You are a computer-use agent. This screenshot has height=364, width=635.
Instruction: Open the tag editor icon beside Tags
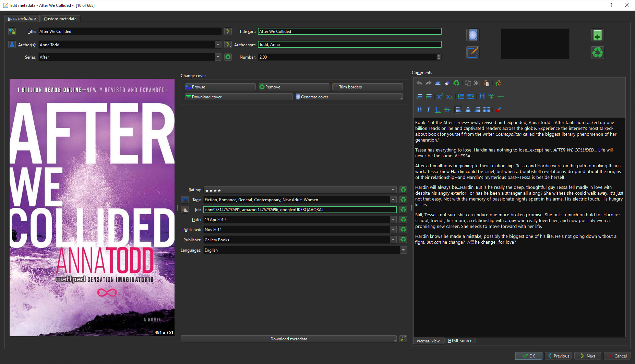pyautogui.click(x=185, y=200)
